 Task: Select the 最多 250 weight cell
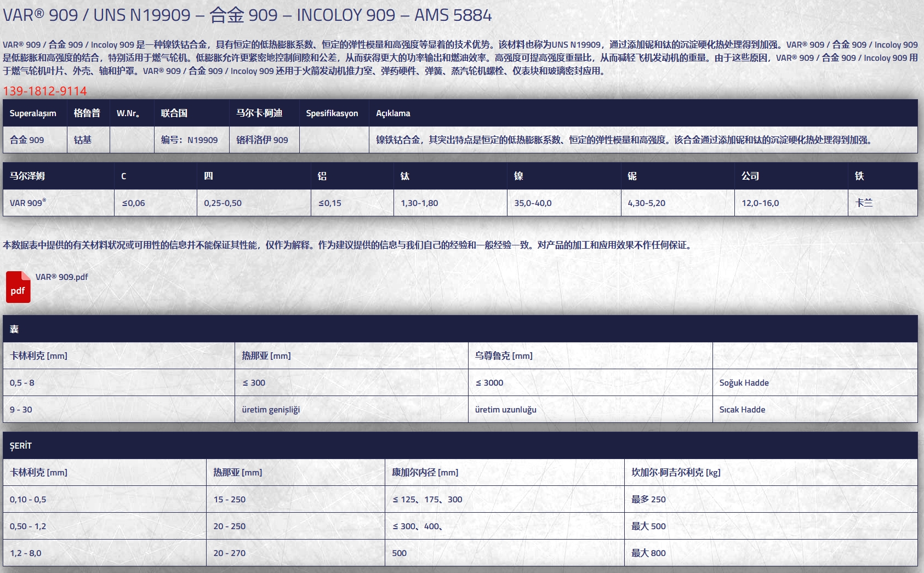point(771,499)
